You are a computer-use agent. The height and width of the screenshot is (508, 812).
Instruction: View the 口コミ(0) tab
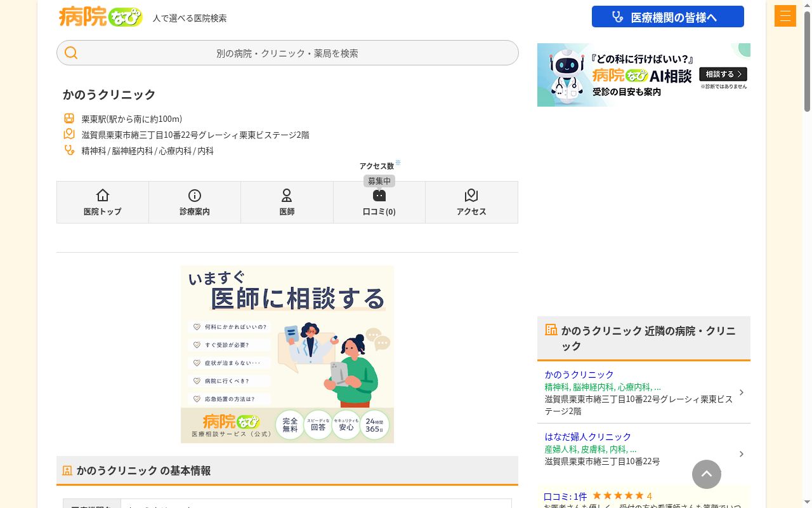[x=379, y=202]
